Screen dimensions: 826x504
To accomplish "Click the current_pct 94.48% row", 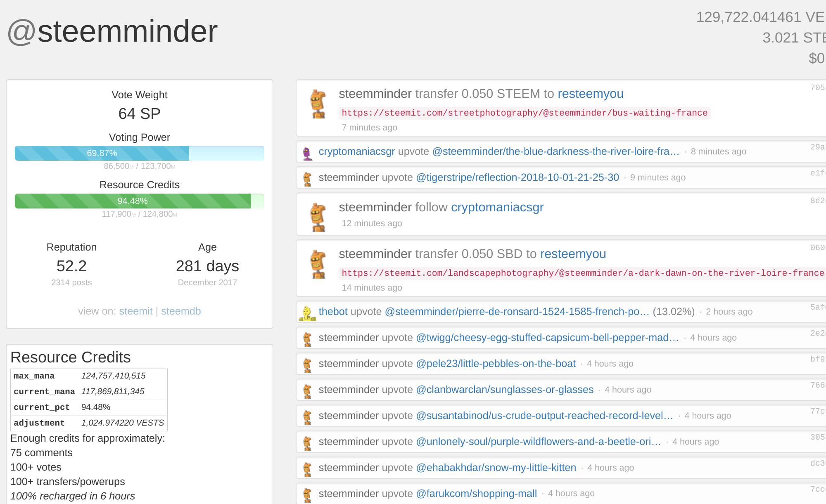I will pos(89,407).
